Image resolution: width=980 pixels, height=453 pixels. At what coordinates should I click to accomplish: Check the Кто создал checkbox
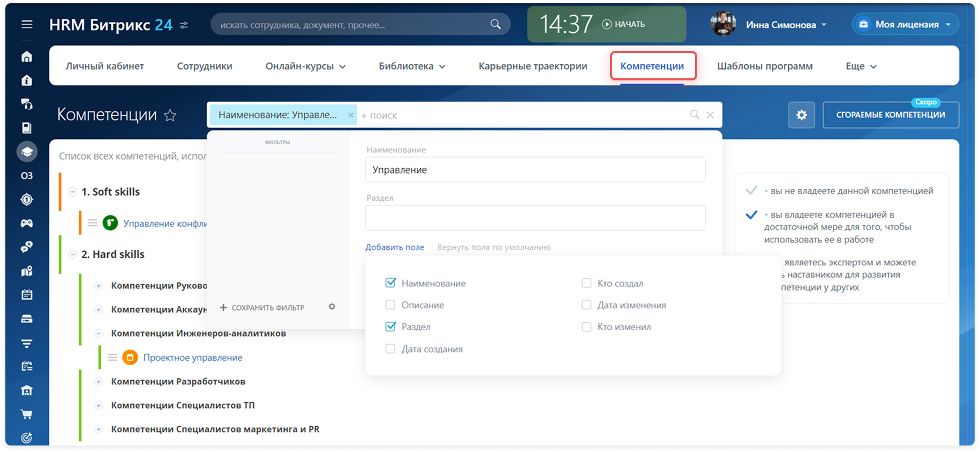coord(586,283)
